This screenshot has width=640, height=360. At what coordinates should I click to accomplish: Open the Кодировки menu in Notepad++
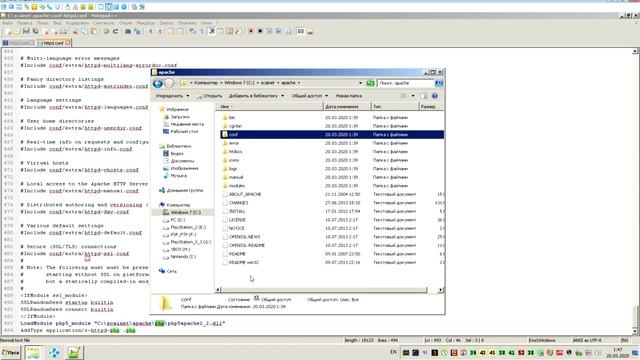coord(77,23)
